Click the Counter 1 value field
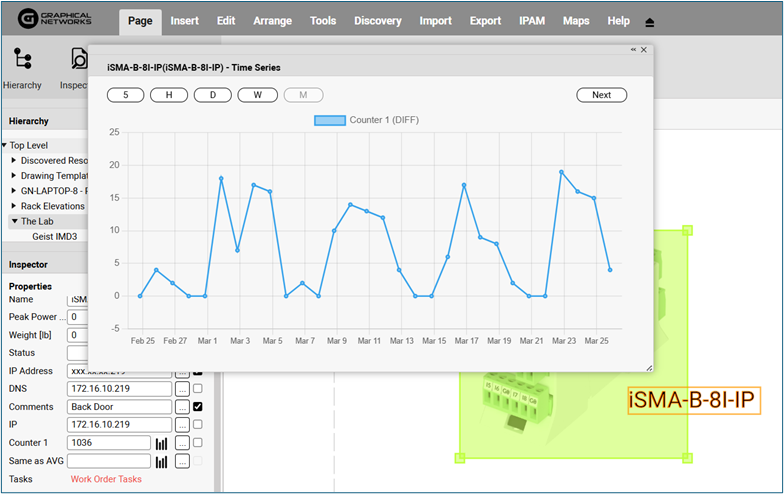 click(109, 443)
